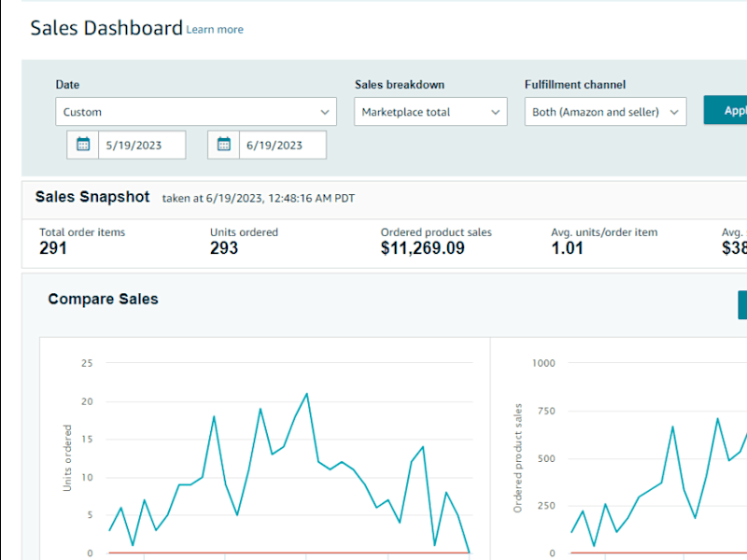Open the Sales breakdown Marketplace total dropdown
747x560 pixels.
click(x=430, y=112)
